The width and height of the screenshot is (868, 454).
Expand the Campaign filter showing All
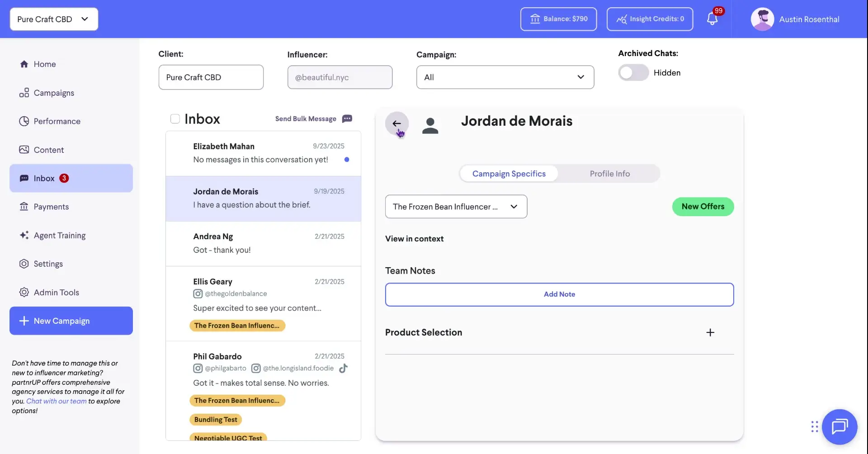click(x=505, y=77)
